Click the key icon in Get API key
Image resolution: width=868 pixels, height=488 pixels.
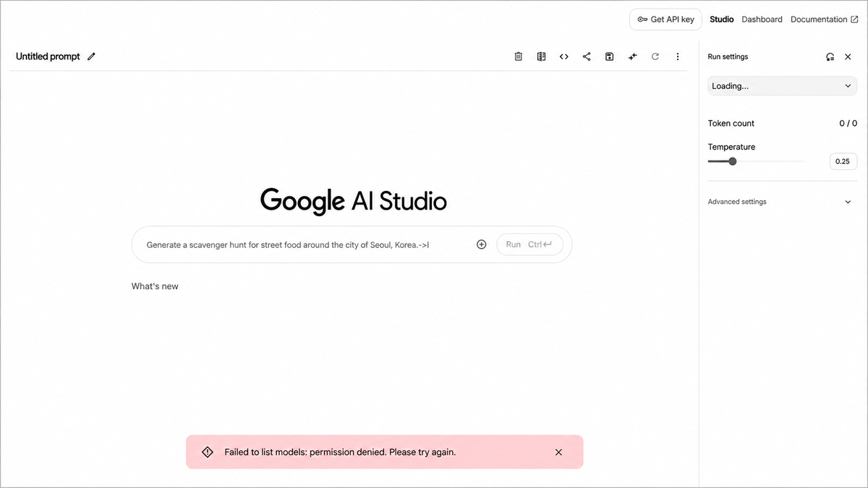click(x=642, y=20)
